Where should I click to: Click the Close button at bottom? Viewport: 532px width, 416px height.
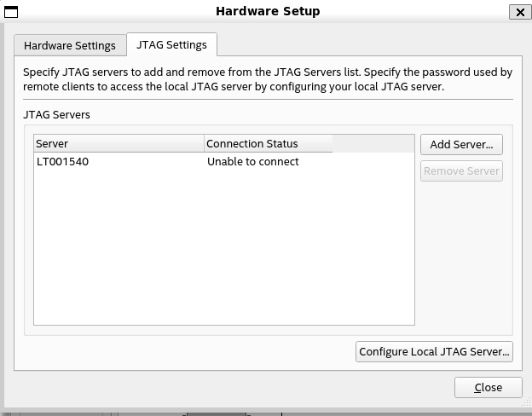pyautogui.click(x=488, y=387)
